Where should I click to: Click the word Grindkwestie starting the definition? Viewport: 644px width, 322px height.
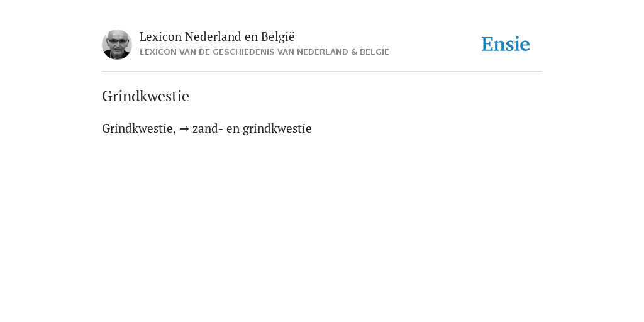(139, 128)
